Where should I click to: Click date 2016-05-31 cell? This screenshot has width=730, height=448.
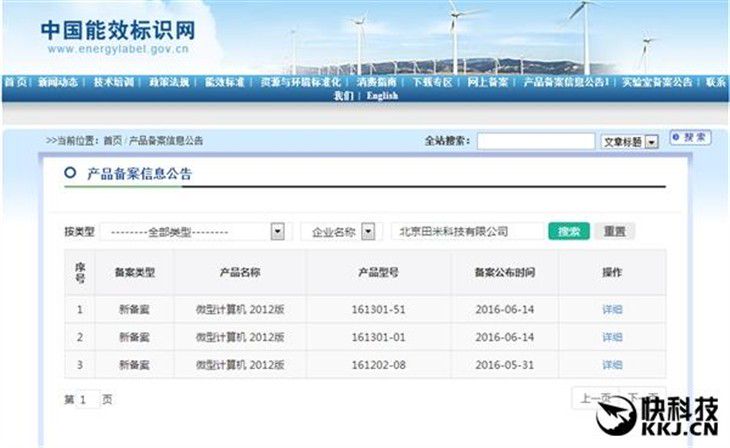pos(505,365)
